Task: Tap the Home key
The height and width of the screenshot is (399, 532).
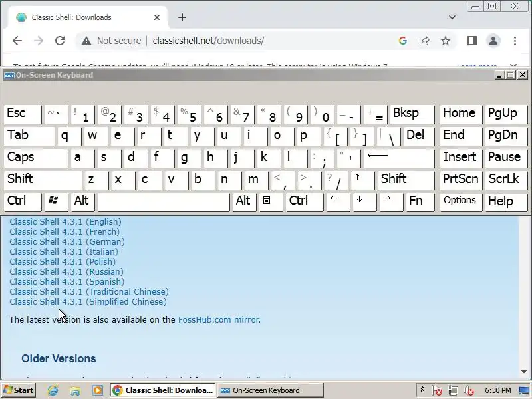Action: (x=461, y=114)
